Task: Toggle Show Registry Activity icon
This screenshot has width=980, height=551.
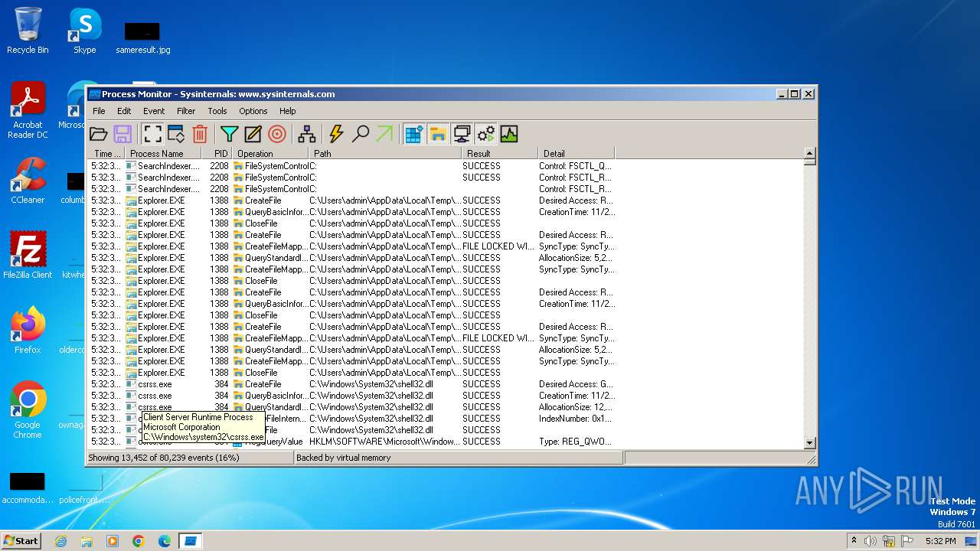Action: (x=414, y=135)
